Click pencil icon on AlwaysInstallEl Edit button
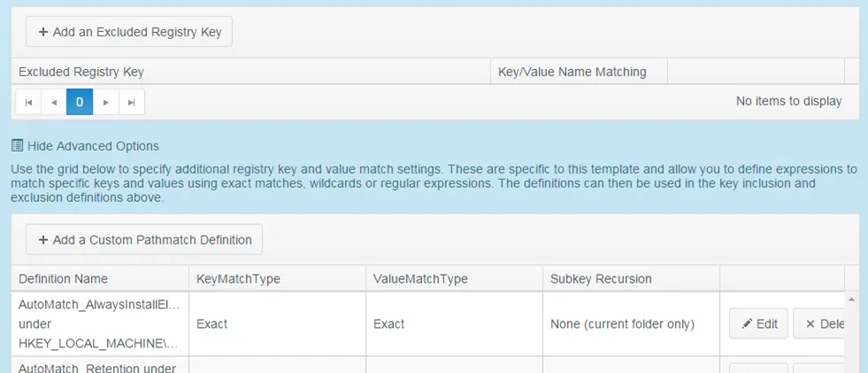 [748, 324]
